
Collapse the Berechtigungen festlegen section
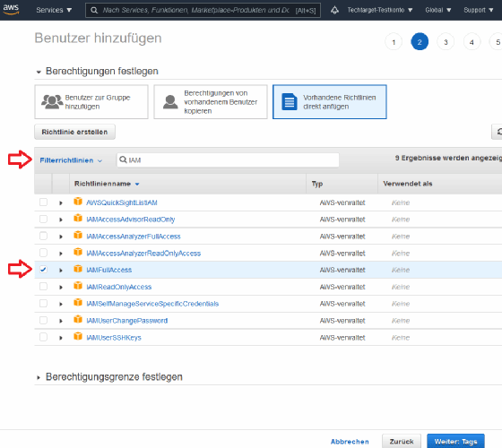click(x=39, y=72)
